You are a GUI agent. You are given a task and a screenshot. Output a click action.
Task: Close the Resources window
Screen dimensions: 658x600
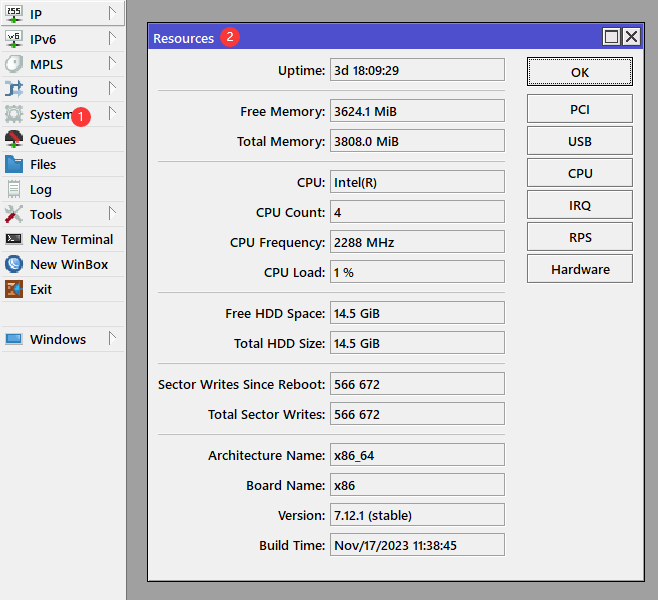tap(631, 37)
